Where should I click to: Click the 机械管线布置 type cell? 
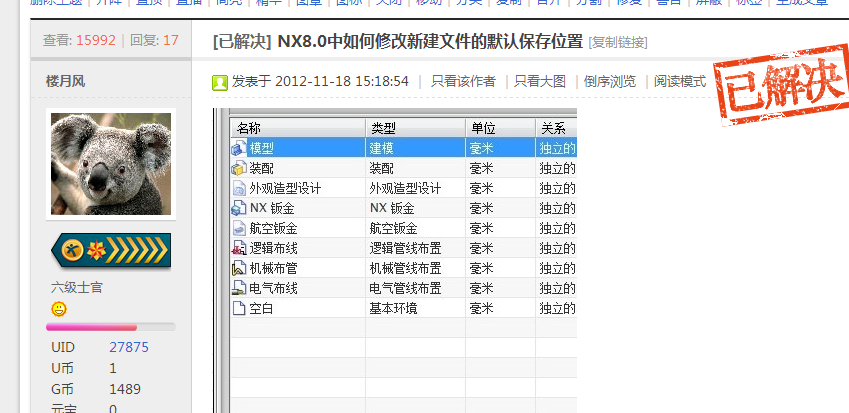405,268
